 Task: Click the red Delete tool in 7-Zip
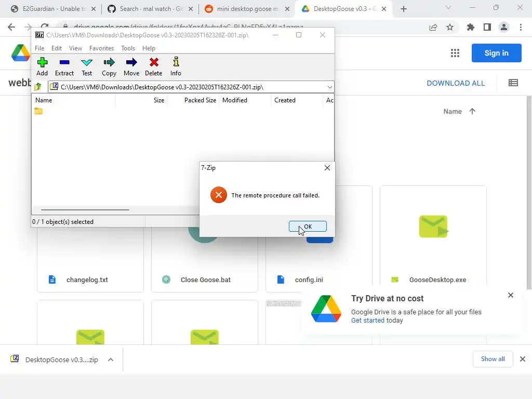pyautogui.click(x=153, y=66)
